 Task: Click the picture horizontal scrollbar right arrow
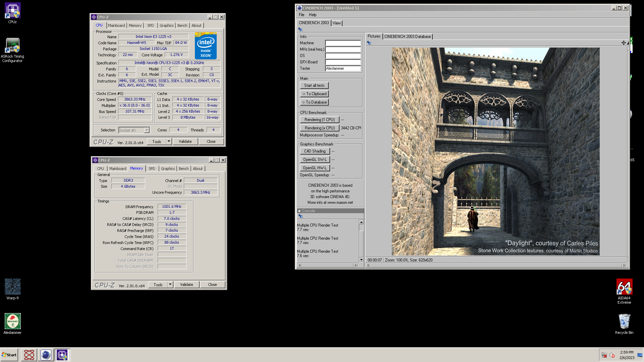pyautogui.click(x=624, y=265)
